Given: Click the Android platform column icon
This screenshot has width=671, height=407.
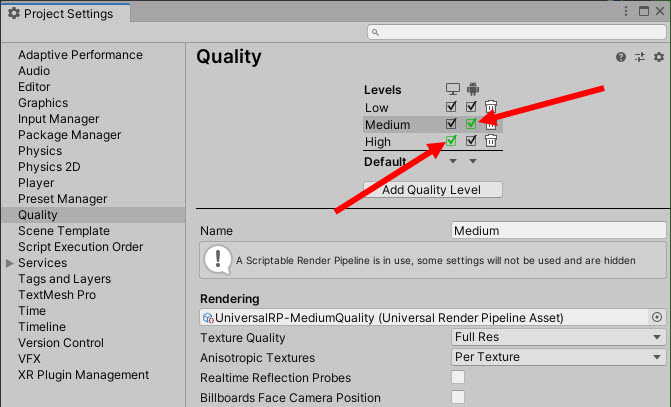Looking at the screenshot, I should coord(472,89).
